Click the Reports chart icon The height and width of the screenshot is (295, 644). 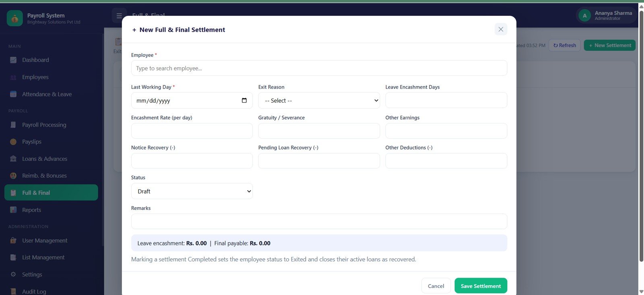pyautogui.click(x=13, y=210)
